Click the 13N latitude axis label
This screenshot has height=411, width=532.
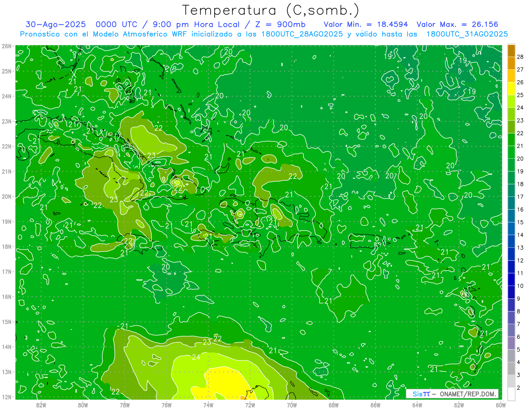click(x=6, y=372)
